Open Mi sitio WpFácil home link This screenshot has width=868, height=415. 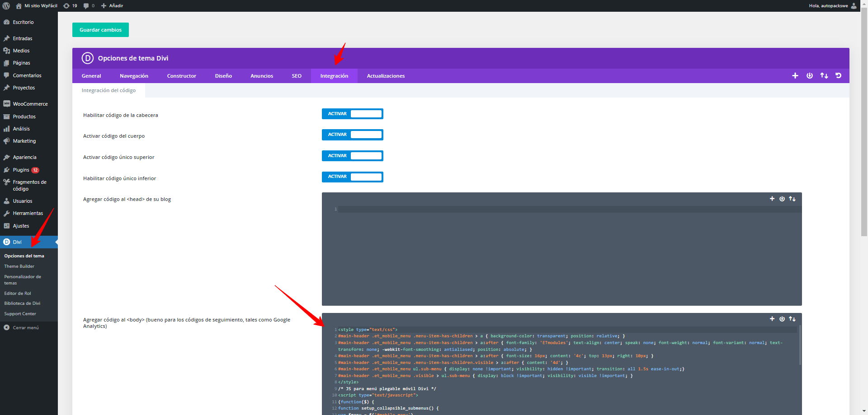click(37, 6)
